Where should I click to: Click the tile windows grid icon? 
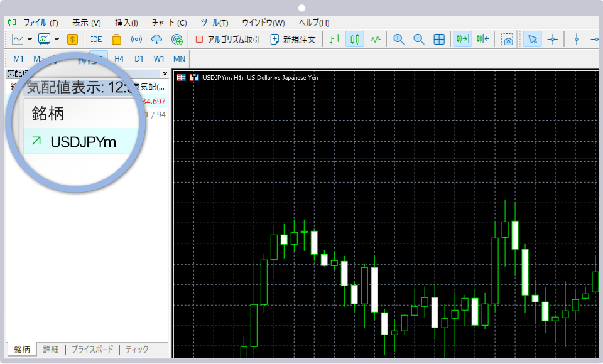coord(439,39)
